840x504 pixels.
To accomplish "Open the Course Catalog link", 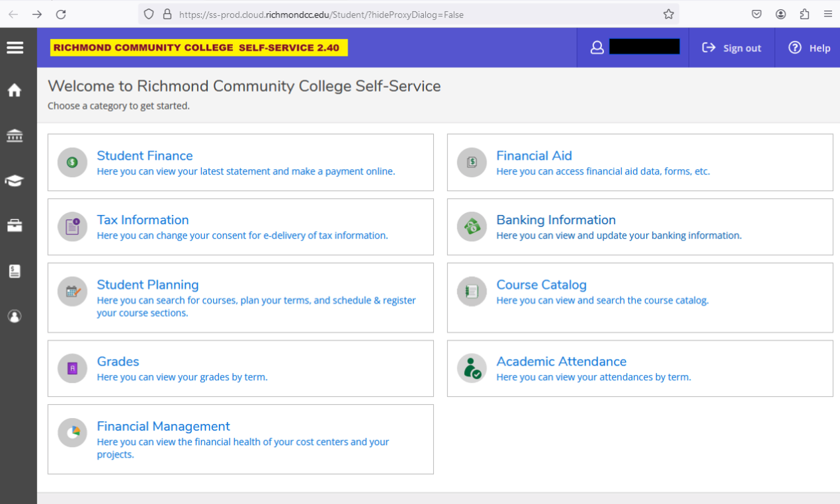I will [x=541, y=285].
